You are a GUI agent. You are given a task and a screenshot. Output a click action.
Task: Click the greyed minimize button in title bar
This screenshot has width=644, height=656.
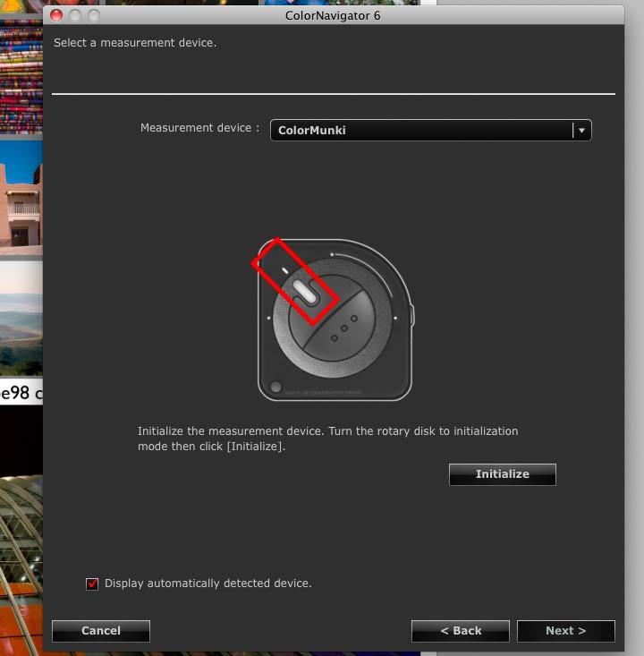coord(75,15)
